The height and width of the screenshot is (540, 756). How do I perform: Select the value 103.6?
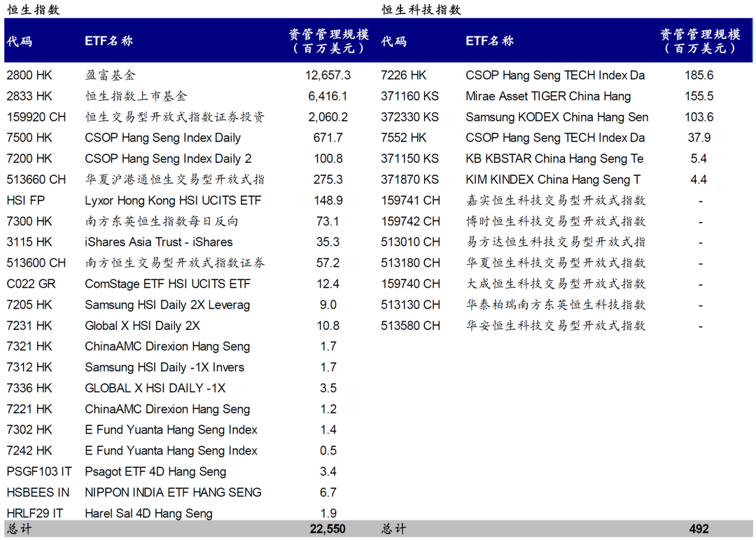(699, 117)
